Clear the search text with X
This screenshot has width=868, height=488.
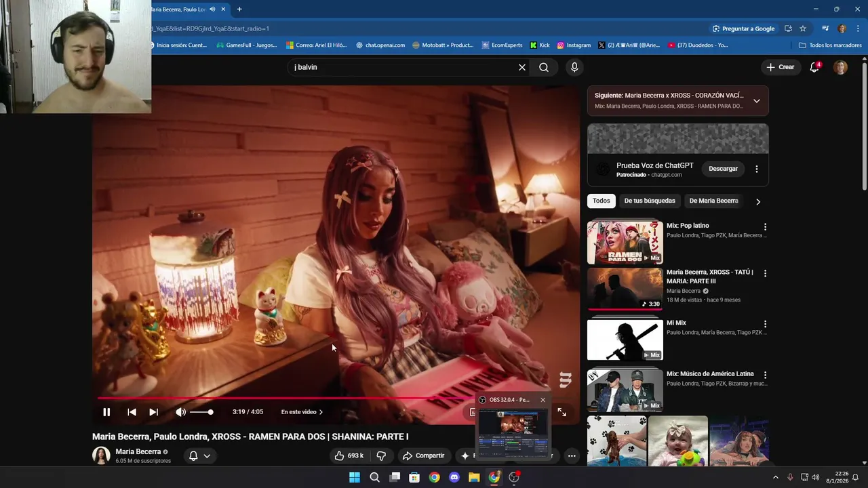click(522, 67)
